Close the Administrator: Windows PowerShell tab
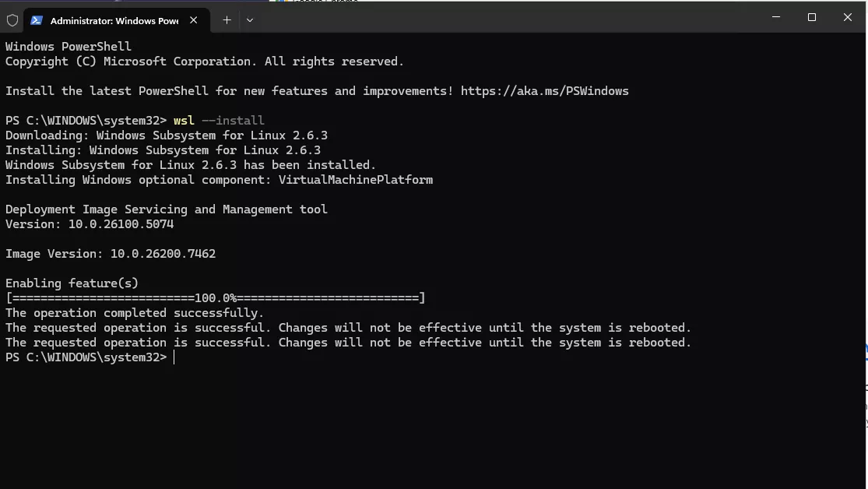The image size is (868, 489). coord(194,20)
